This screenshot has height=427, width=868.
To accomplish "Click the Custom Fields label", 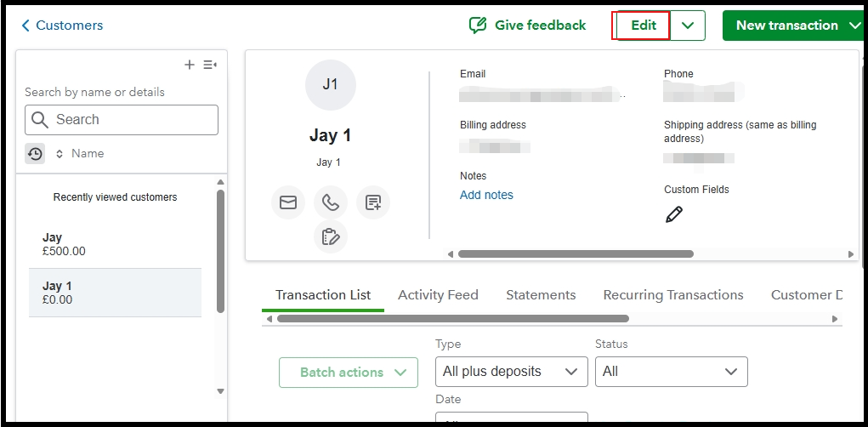I will click(696, 190).
